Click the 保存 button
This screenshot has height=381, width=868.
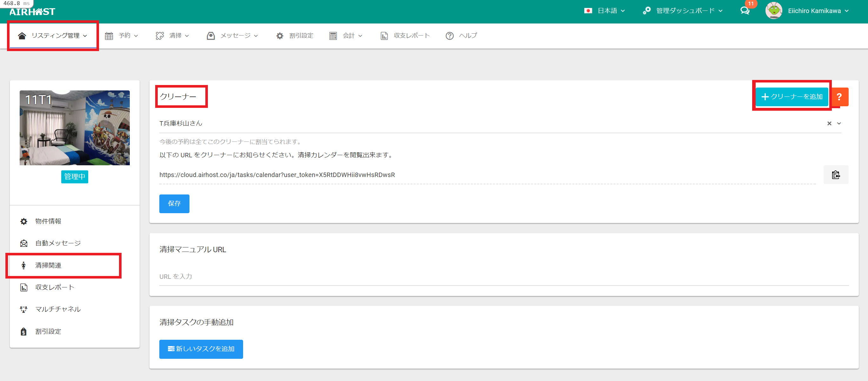174,203
